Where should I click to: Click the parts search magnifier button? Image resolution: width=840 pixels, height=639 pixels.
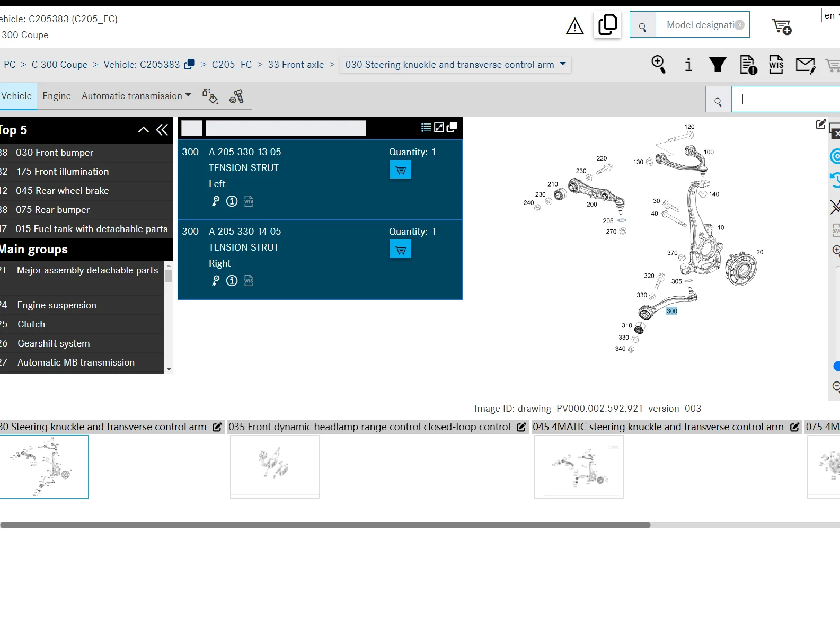(x=718, y=99)
